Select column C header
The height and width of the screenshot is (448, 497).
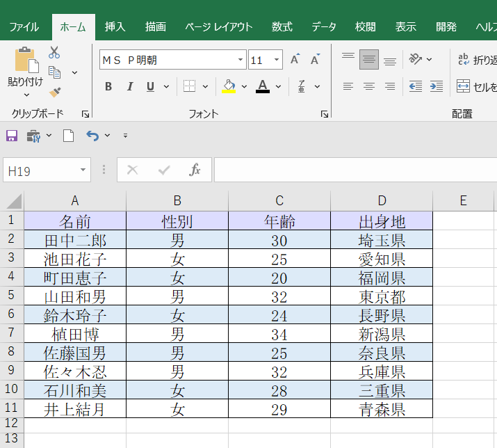pos(279,201)
